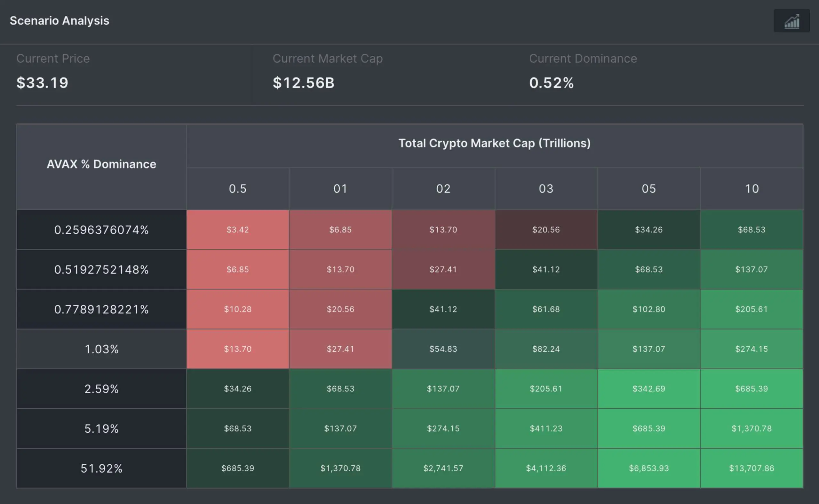Select the 0.2596376074% dominance row

pyautogui.click(x=101, y=230)
